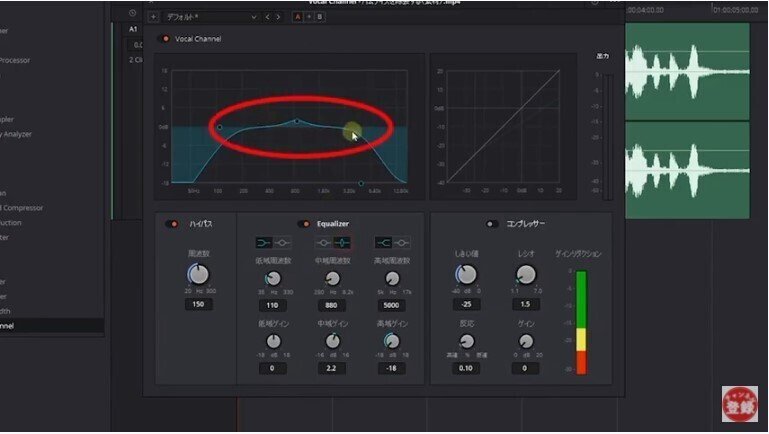The height and width of the screenshot is (434, 769).
Task: Click the compressor makeup gain knob
Action: (526, 341)
